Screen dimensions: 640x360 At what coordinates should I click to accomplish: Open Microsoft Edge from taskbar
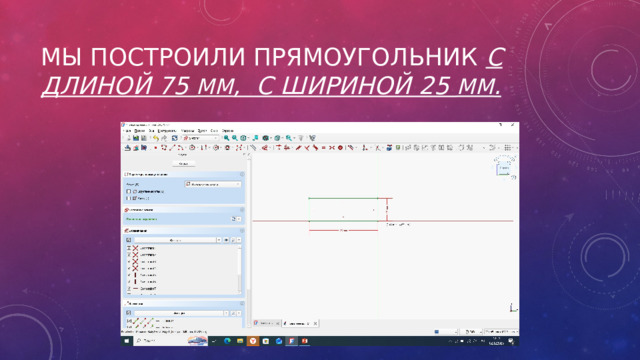coord(227,341)
